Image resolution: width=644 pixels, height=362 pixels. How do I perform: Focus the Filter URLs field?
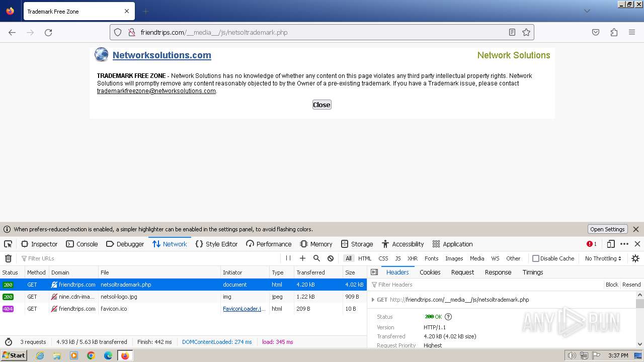pos(151,258)
